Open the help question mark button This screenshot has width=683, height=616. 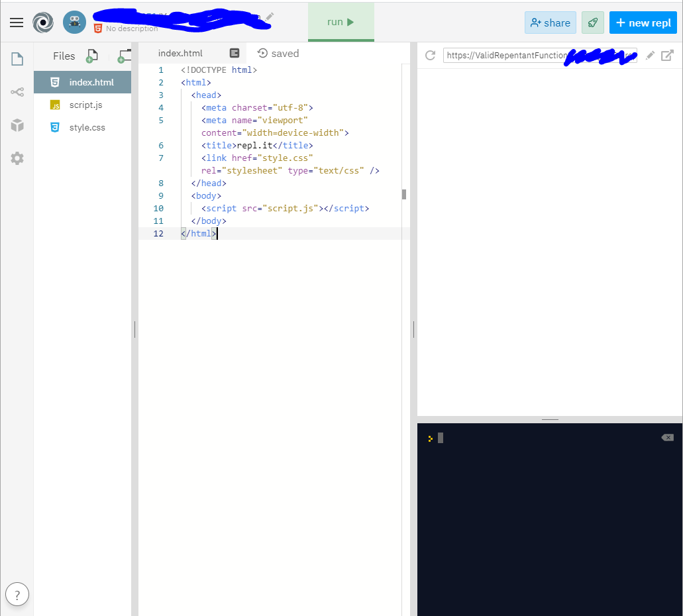(17, 594)
